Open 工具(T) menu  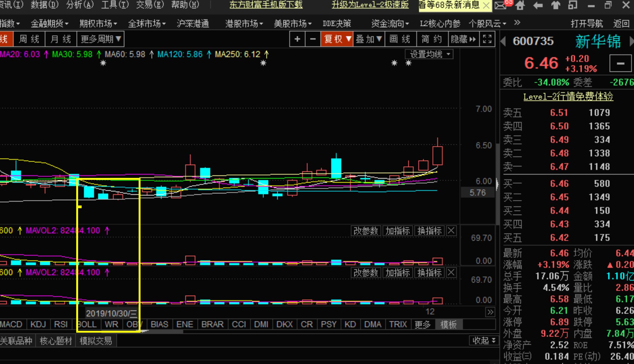coord(115,5)
